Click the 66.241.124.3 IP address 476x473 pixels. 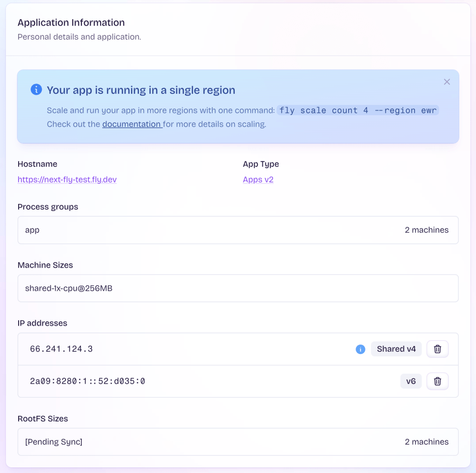click(x=61, y=349)
